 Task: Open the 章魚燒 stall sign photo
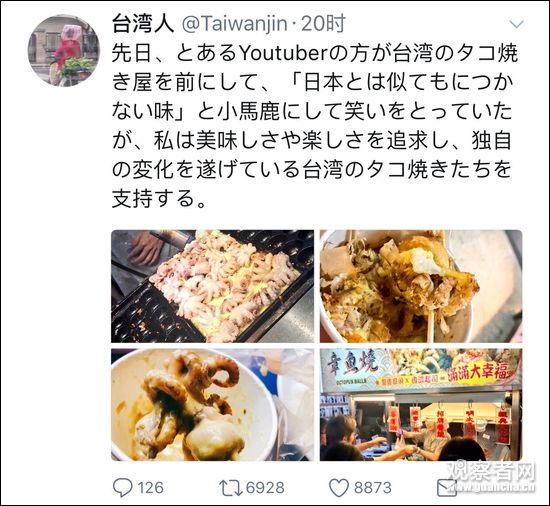click(421, 405)
